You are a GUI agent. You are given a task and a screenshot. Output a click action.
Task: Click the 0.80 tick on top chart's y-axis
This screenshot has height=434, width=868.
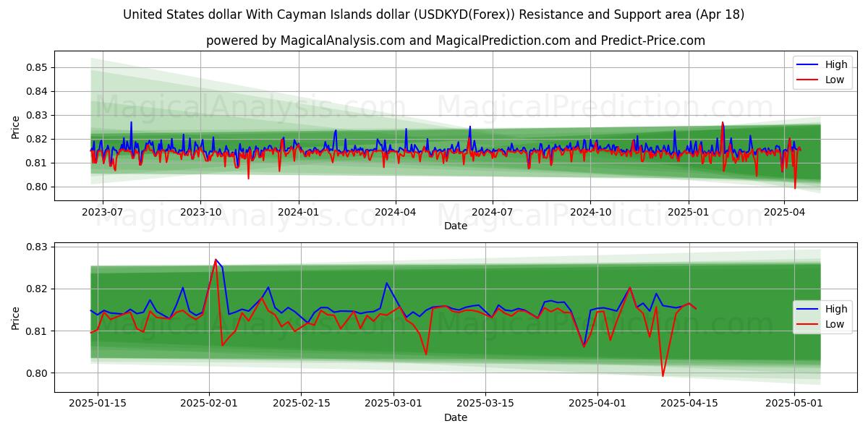click(37, 187)
